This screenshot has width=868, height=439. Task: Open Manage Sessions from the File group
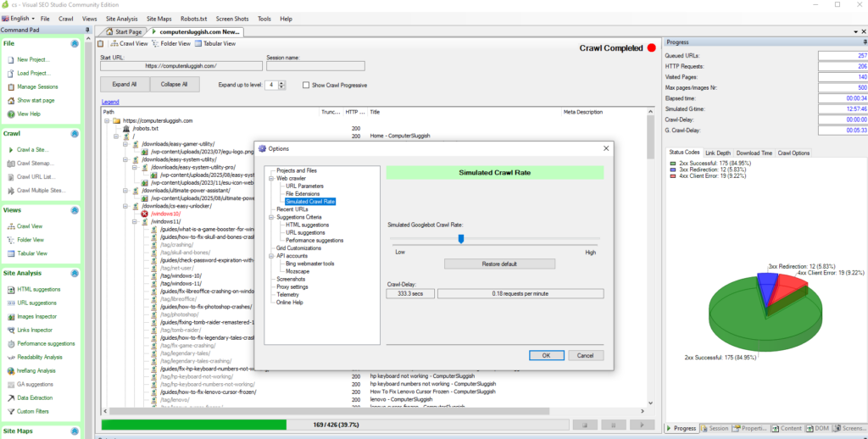click(37, 87)
